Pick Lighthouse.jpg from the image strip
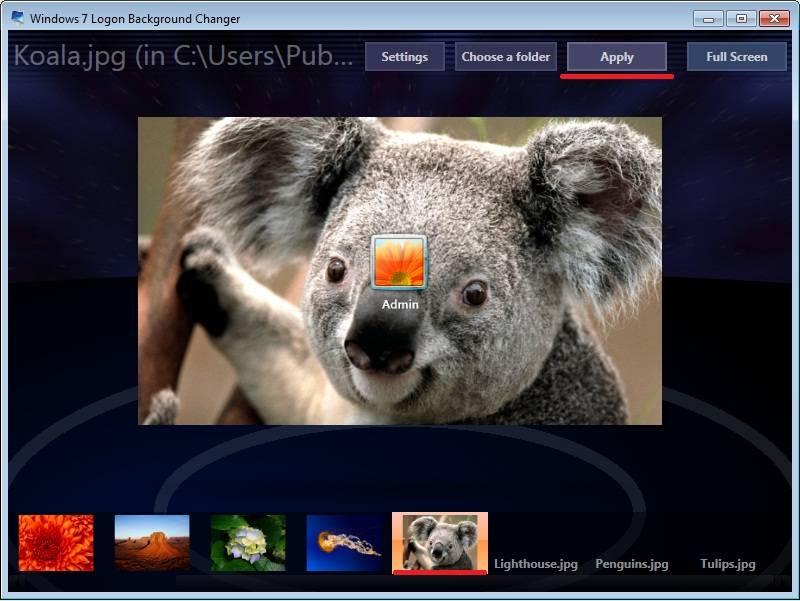Viewport: 800px width, 601px height. point(536,564)
